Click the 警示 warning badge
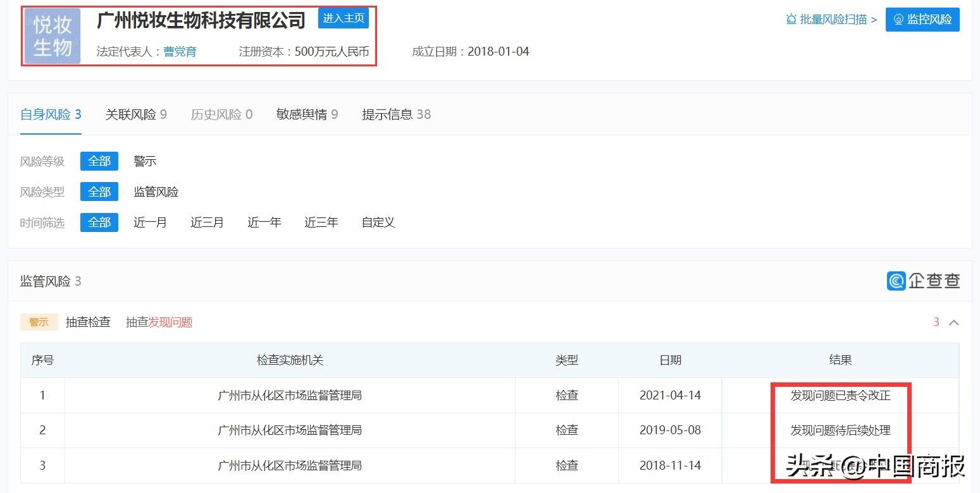The height and width of the screenshot is (493, 980). coord(39,322)
